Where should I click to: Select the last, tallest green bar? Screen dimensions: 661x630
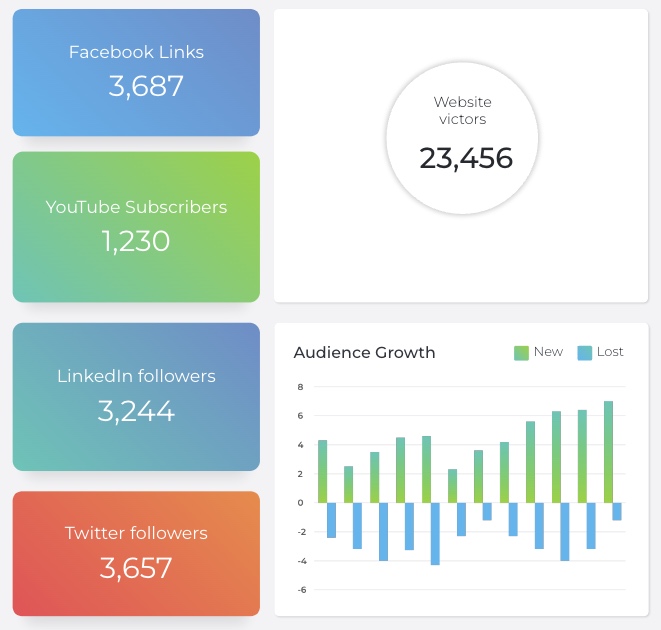point(608,452)
